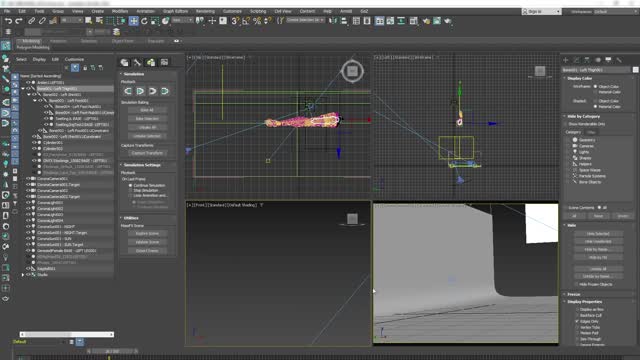Open MassFX Multi-Object Editor tab icon
640x360 pixels.
[151, 62]
